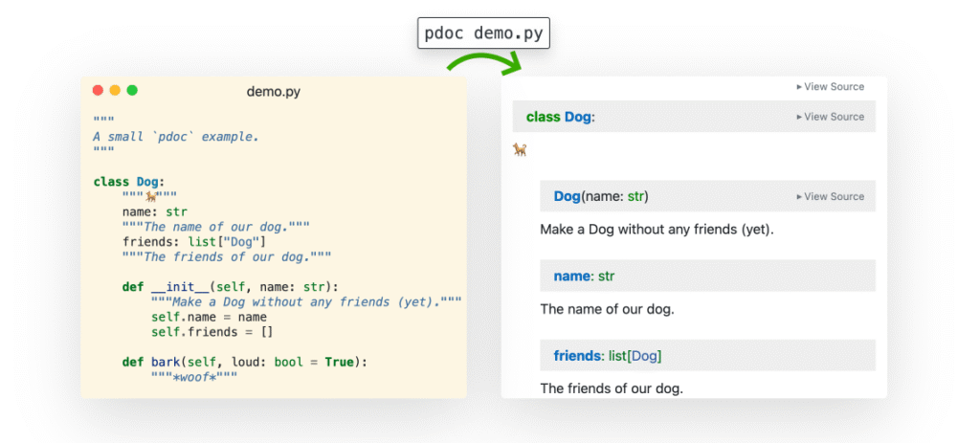Expand View Source for Dog(name: str) constructor

pyautogui.click(x=799, y=197)
